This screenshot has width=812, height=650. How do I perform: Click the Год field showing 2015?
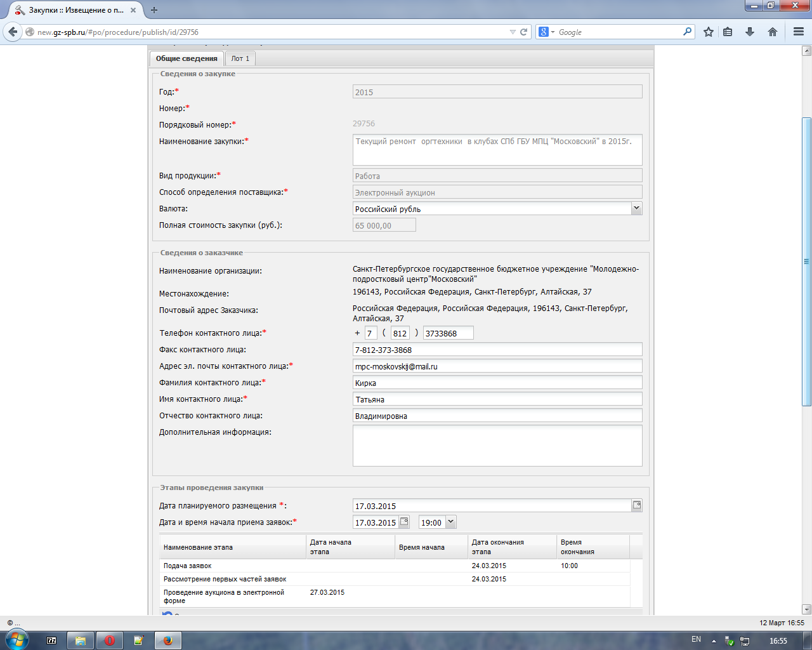pos(497,91)
